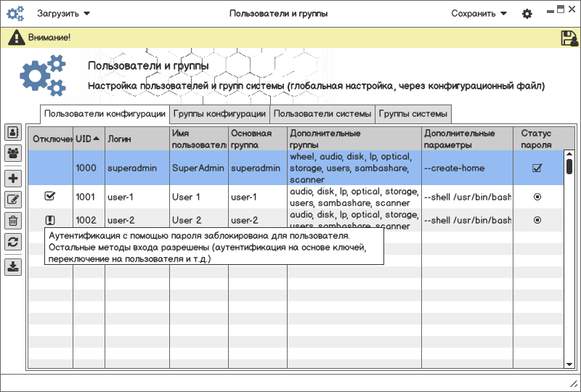Toggle the disabled checkbox for user-1
The height and width of the screenshot is (392, 581).
tap(50, 196)
